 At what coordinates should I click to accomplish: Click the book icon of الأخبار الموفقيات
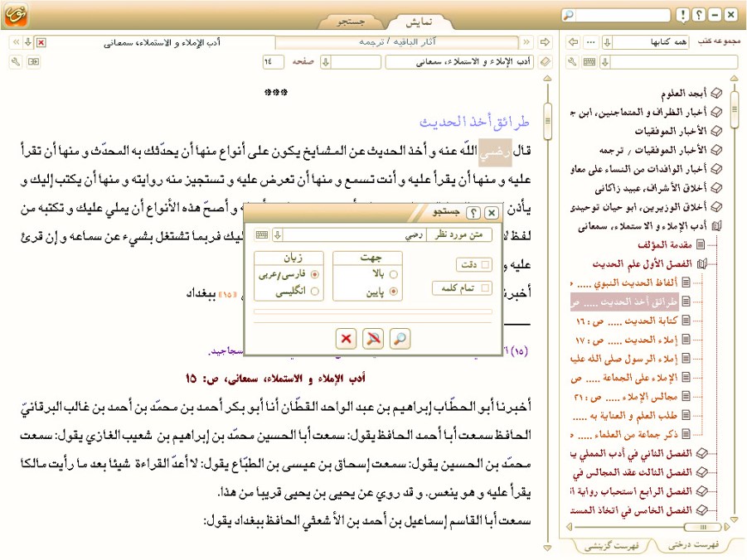[716, 131]
